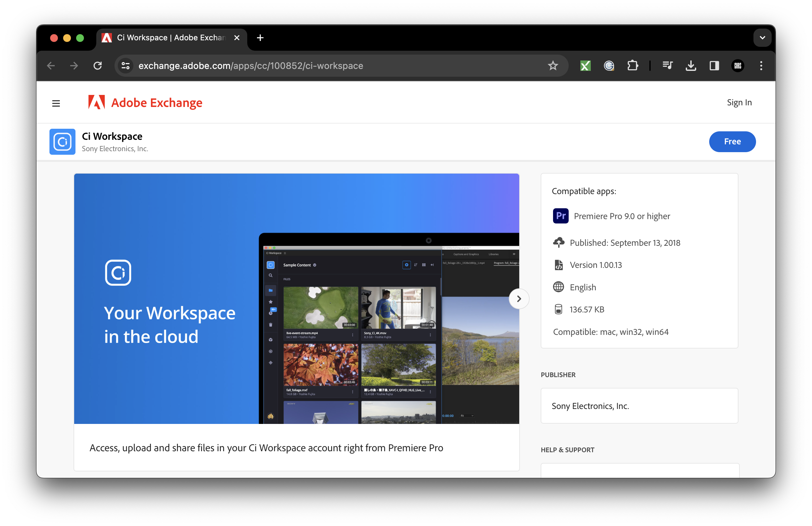Open site information icon in address bar

[126, 65]
